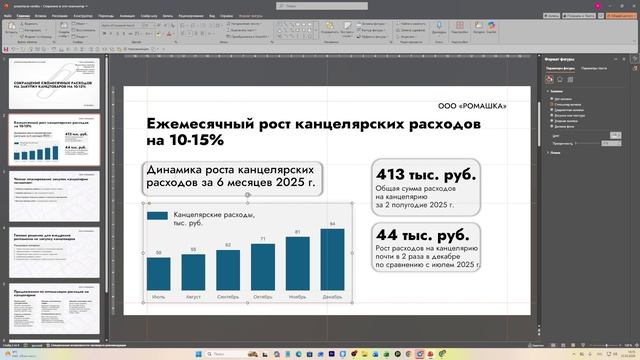This screenshot has width=640, height=360.
Task: Click the chart rotation handle above the chart
Action: (x=248, y=195)
